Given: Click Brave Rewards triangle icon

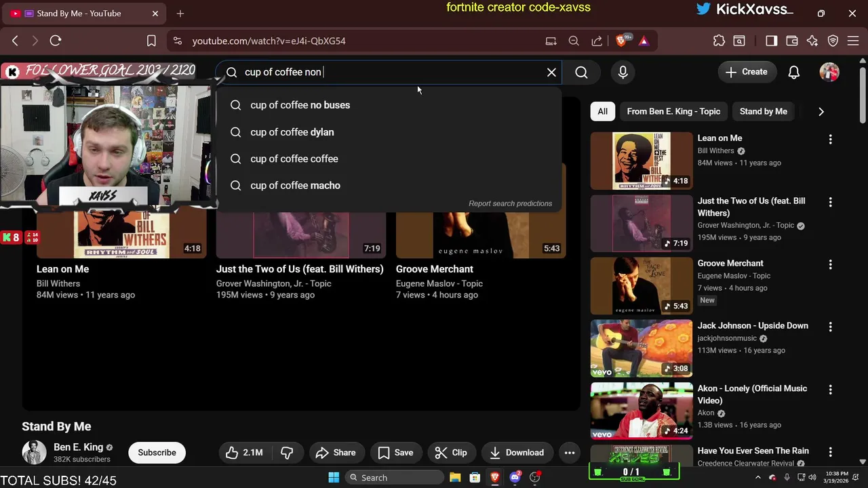Looking at the screenshot, I should pos(644,41).
